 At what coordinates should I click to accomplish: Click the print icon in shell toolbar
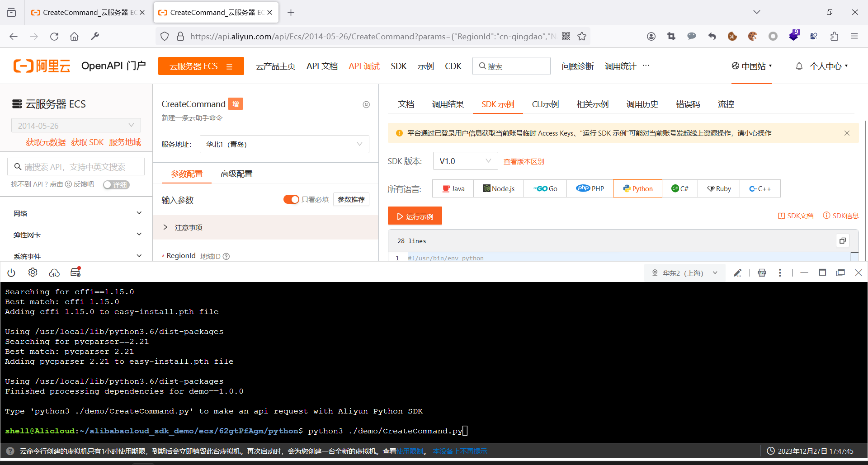tap(762, 272)
